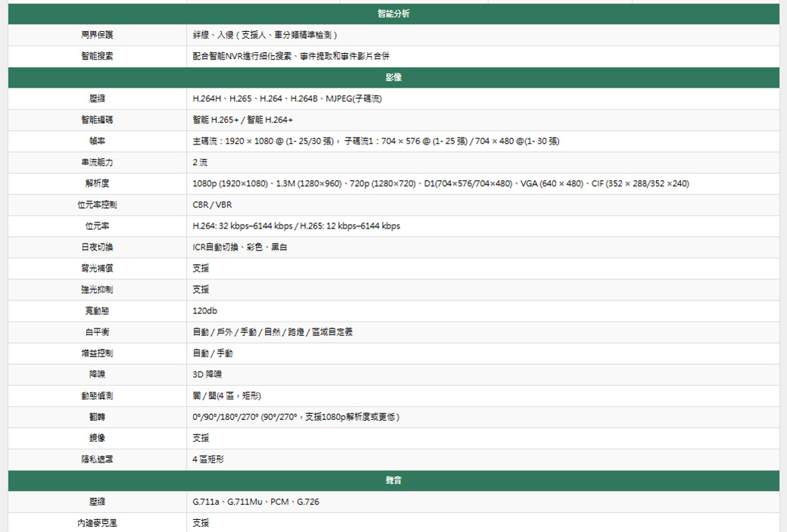
Task: Click the 智能編碼 row label
Action: pyautogui.click(x=98, y=120)
